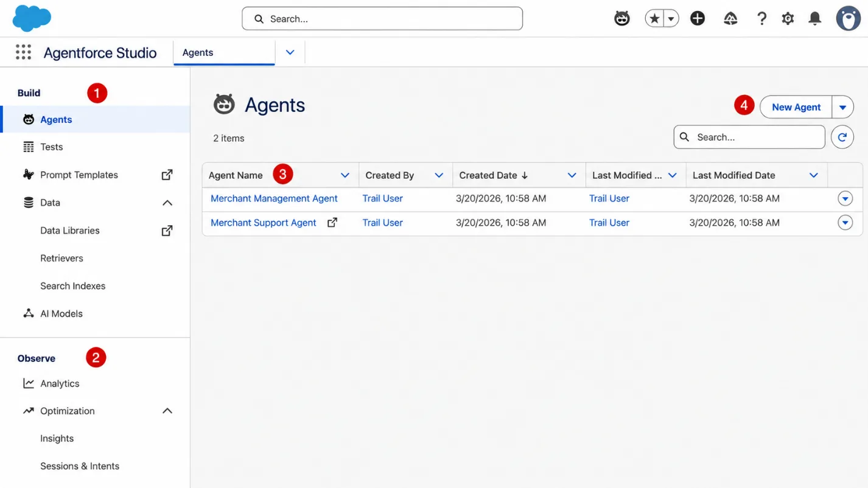This screenshot has width=868, height=488.
Task: Open the Notifications bell
Action: (x=814, y=19)
